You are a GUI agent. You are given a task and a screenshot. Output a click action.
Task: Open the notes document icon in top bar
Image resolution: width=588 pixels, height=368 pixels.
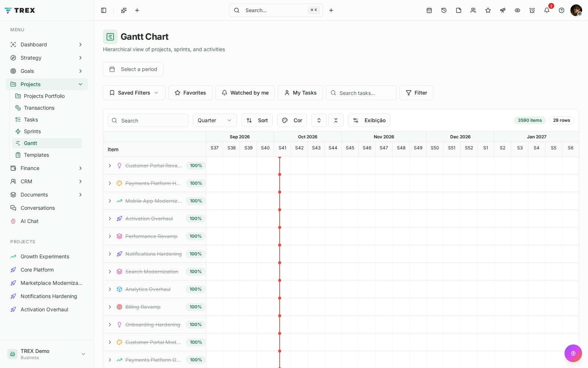click(459, 10)
